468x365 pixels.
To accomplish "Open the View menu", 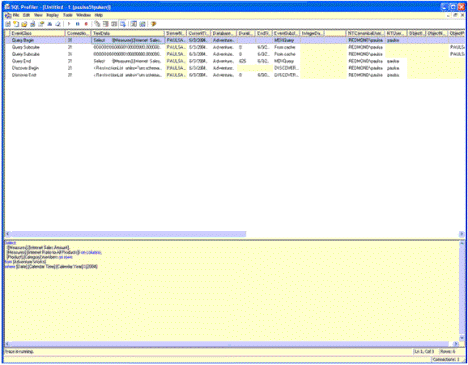I will (38, 15).
